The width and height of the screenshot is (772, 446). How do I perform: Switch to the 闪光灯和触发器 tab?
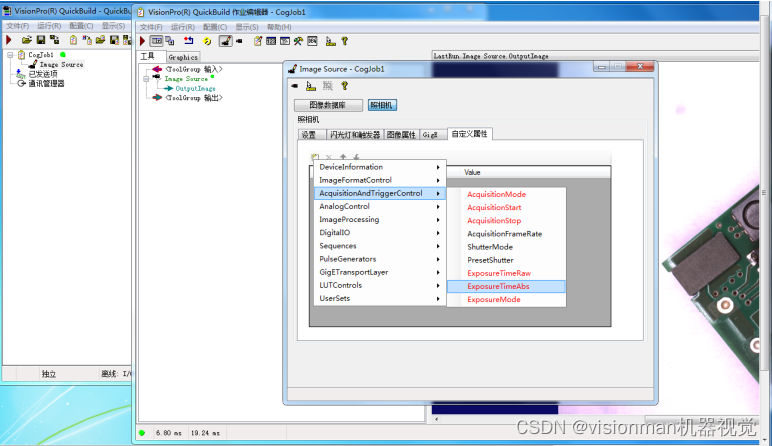tap(355, 134)
